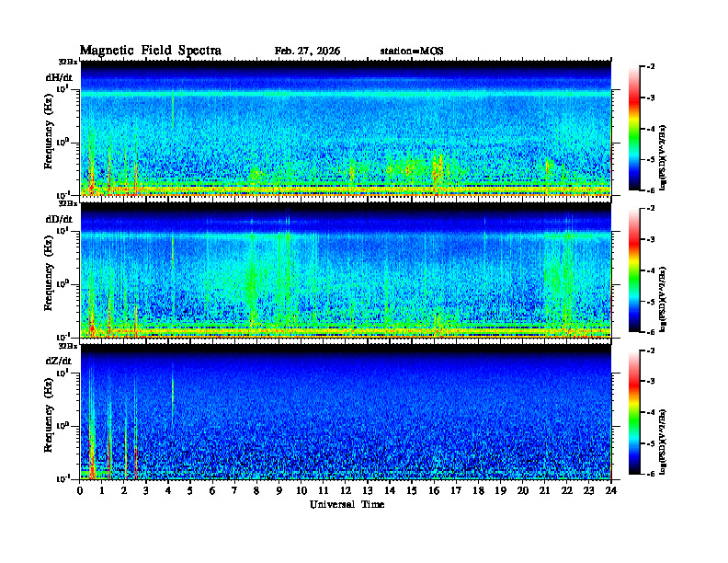The height and width of the screenshot is (563, 728).
Task: Click hour 22 on the time axis
Action: [x=567, y=491]
